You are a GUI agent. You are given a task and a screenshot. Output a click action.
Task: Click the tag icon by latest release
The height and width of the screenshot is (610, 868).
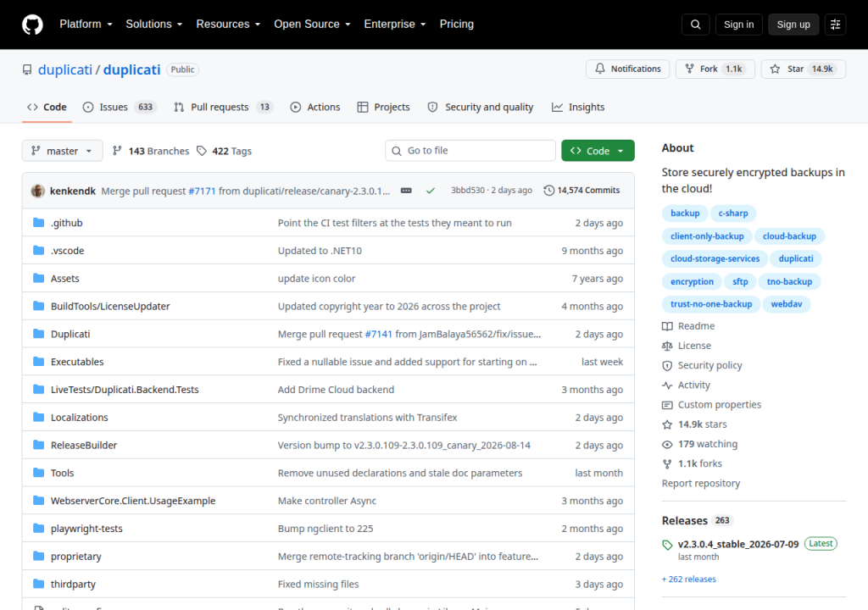pos(667,545)
